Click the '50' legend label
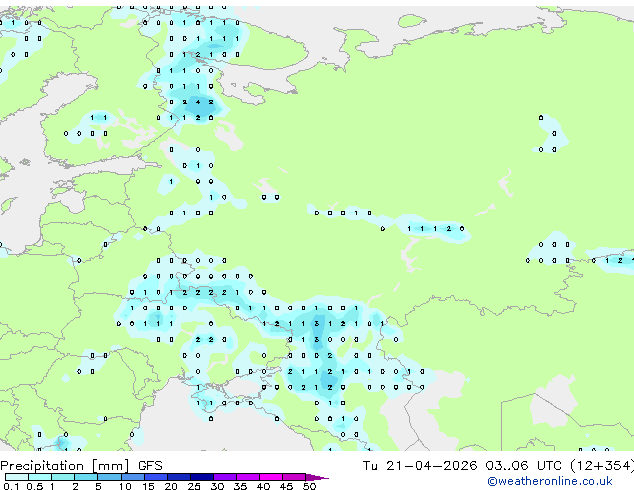Image resolution: width=634 pixels, height=490 pixels. [309, 486]
